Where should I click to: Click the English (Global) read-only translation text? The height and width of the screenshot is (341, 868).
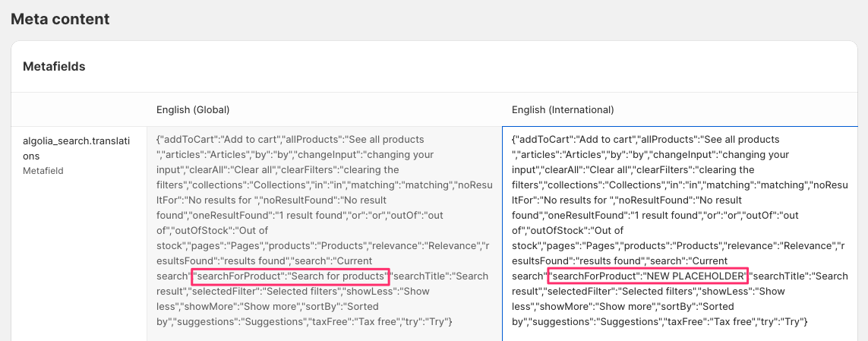coord(324,230)
